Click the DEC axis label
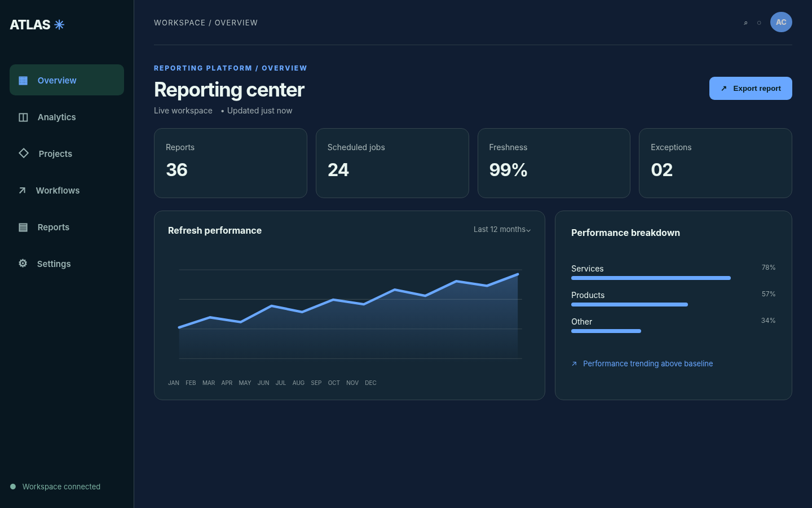This screenshot has height=508, width=812. pyautogui.click(x=370, y=383)
